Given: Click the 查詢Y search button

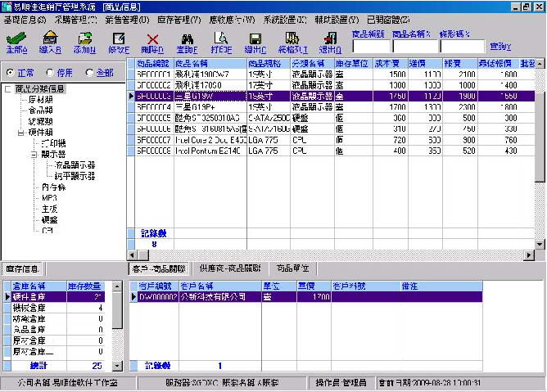Looking at the screenshot, I should pos(500,47).
